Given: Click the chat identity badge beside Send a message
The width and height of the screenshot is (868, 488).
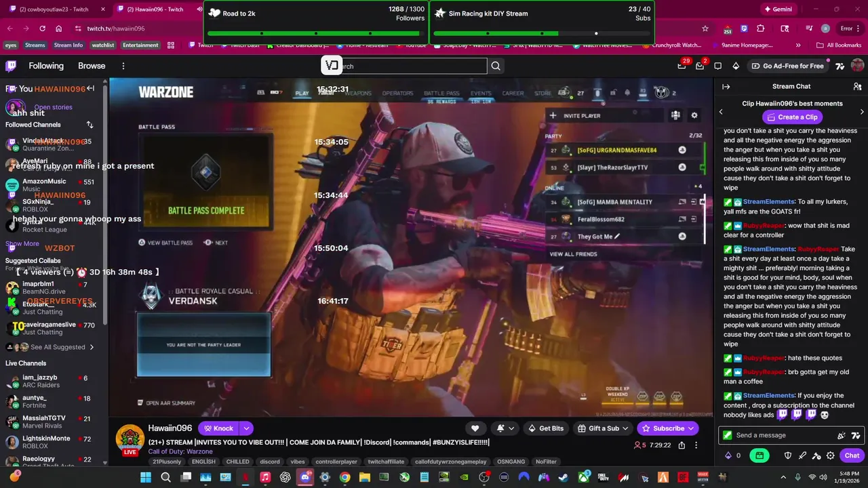Looking at the screenshot, I should point(728,435).
